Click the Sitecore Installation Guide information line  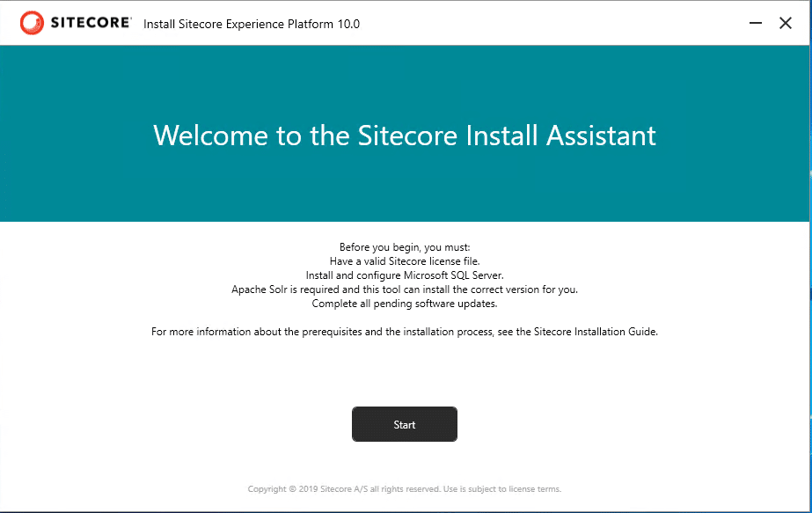coord(405,332)
